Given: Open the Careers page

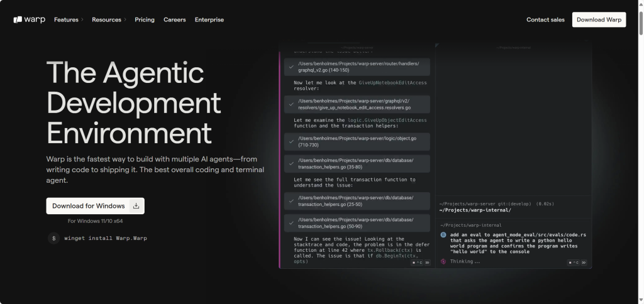Looking at the screenshot, I should tap(175, 19).
